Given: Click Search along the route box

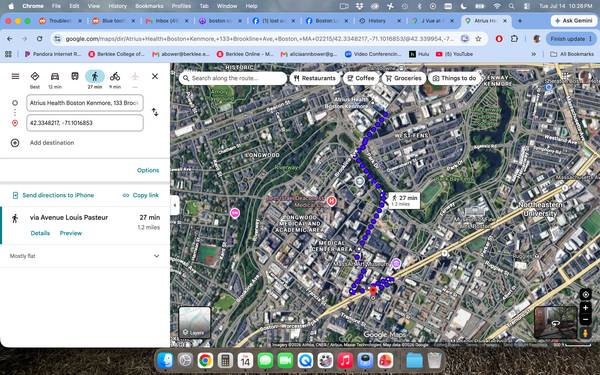Looking at the screenshot, I should [233, 78].
